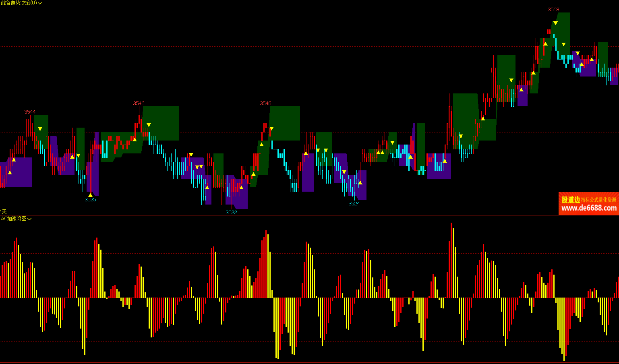
Task: Select the 3544 peak price label
Action: click(30, 112)
